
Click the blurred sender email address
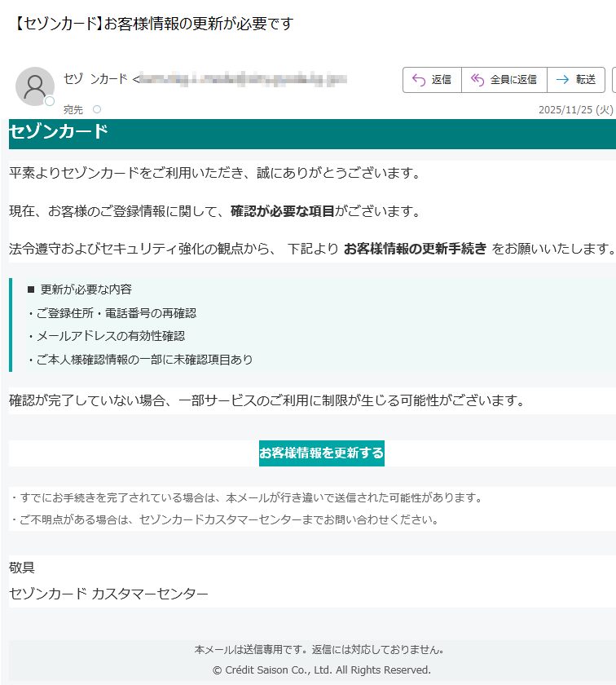pyautogui.click(x=244, y=79)
